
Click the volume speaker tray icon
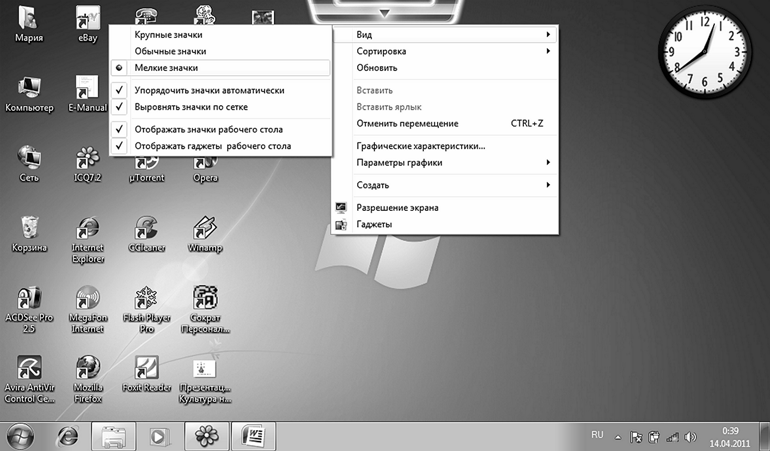[689, 436]
